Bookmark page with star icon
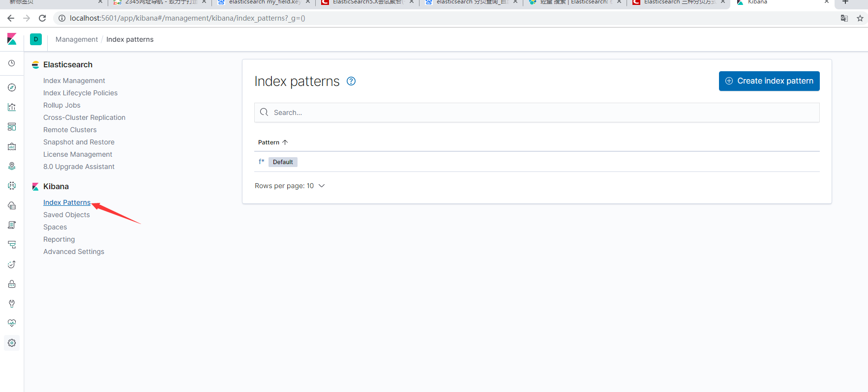The image size is (868, 392). pyautogui.click(x=860, y=18)
